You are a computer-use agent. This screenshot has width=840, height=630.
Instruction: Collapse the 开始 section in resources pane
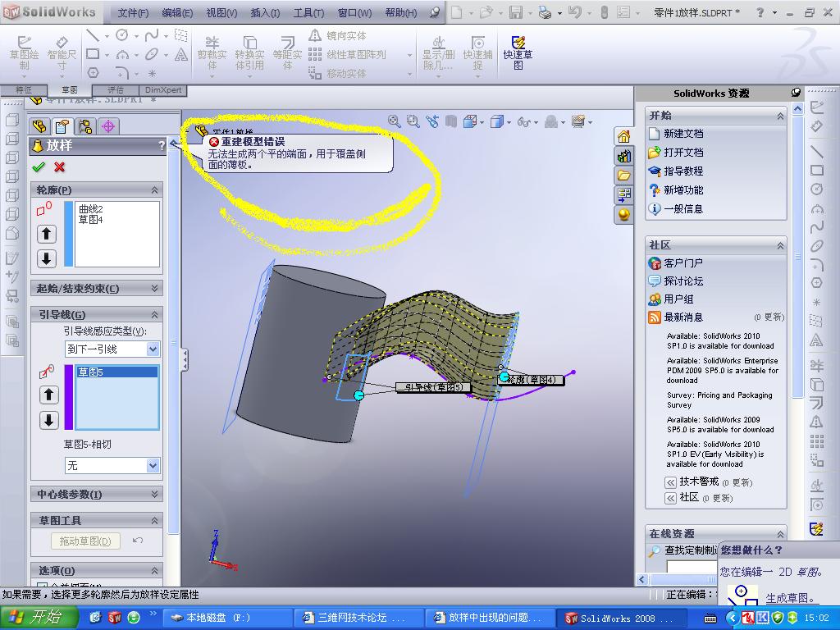click(x=780, y=116)
